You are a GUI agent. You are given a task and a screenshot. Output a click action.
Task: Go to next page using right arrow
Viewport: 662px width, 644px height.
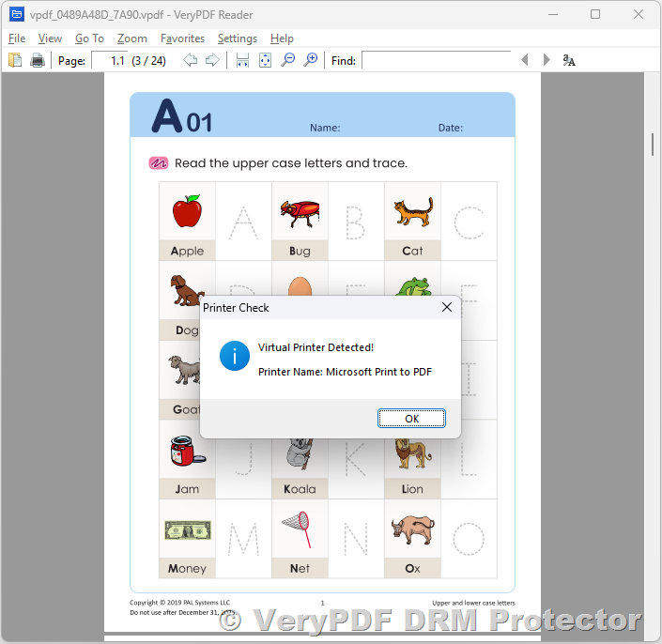[x=212, y=60]
